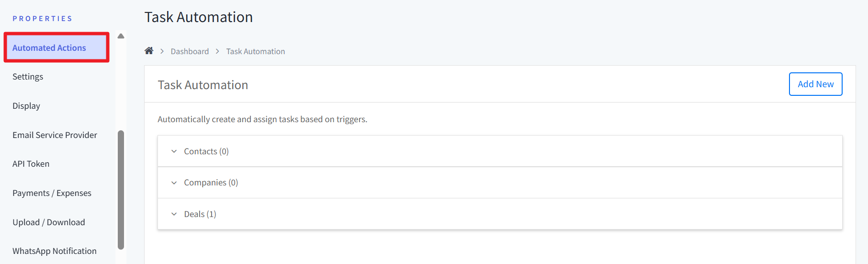Open WhatsApp Notification settings
This screenshot has width=868, height=264.
pos(55,251)
